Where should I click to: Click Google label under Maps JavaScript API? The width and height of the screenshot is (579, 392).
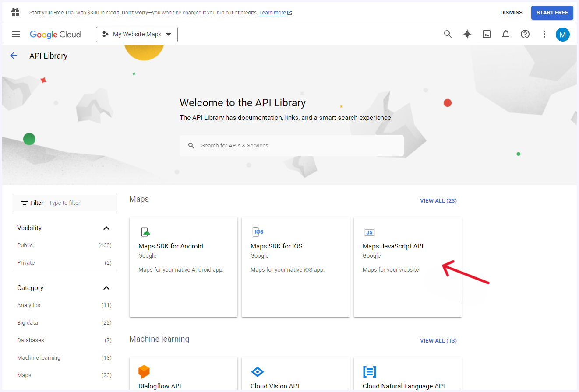coord(371,256)
